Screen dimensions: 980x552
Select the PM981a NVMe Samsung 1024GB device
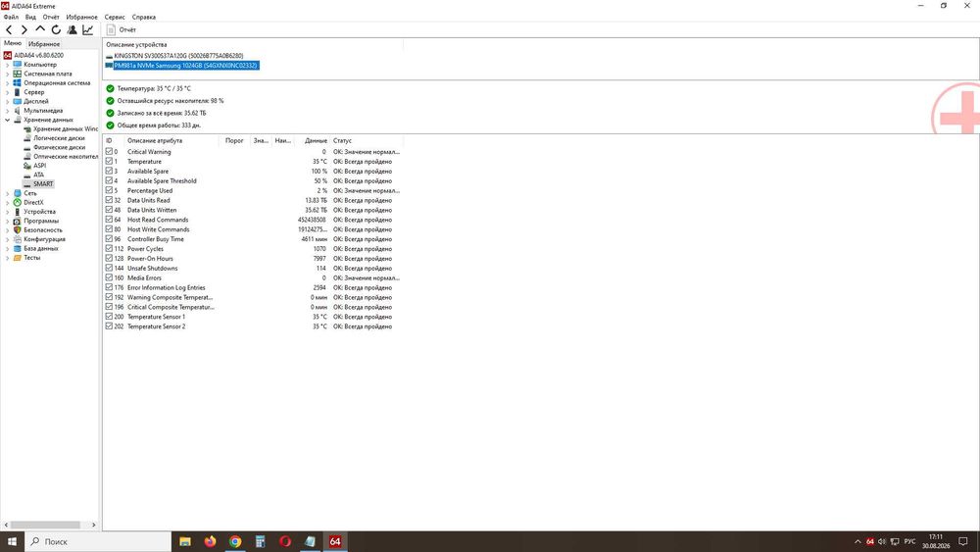[185, 65]
